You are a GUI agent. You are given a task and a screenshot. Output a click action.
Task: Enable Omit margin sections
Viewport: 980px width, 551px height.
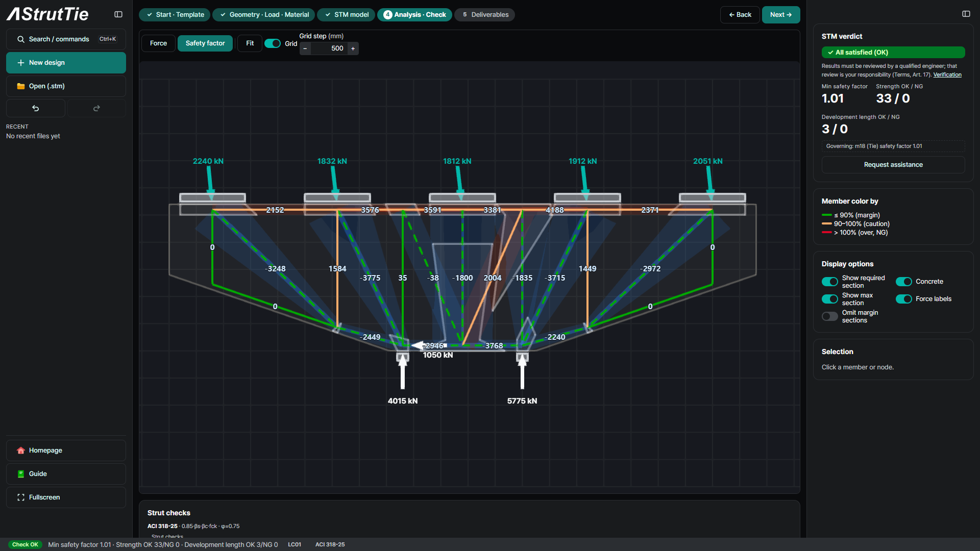pos(830,316)
